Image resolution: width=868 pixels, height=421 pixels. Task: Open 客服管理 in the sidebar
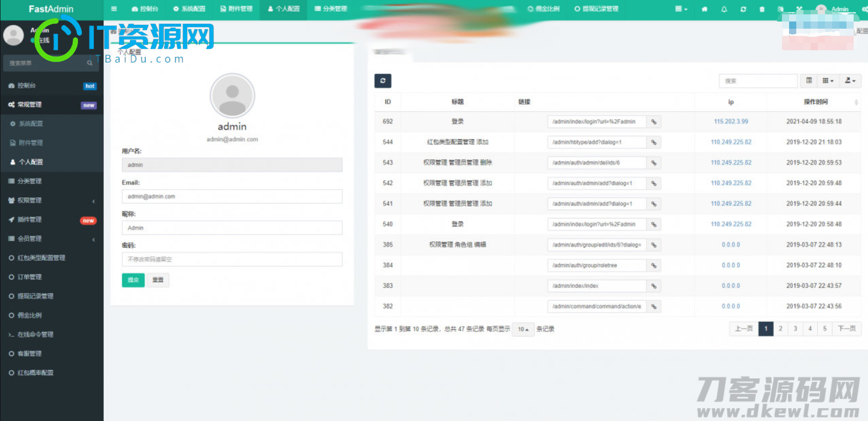(x=52, y=354)
